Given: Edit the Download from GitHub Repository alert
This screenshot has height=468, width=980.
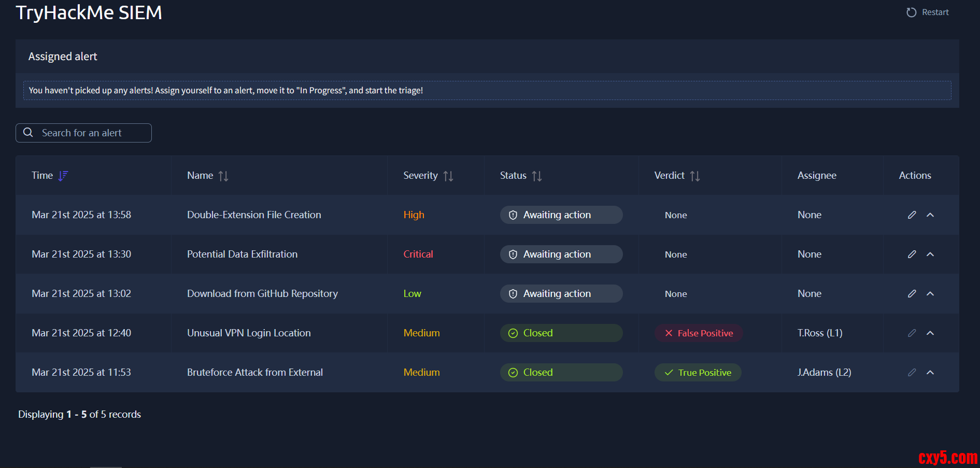Looking at the screenshot, I should point(912,294).
